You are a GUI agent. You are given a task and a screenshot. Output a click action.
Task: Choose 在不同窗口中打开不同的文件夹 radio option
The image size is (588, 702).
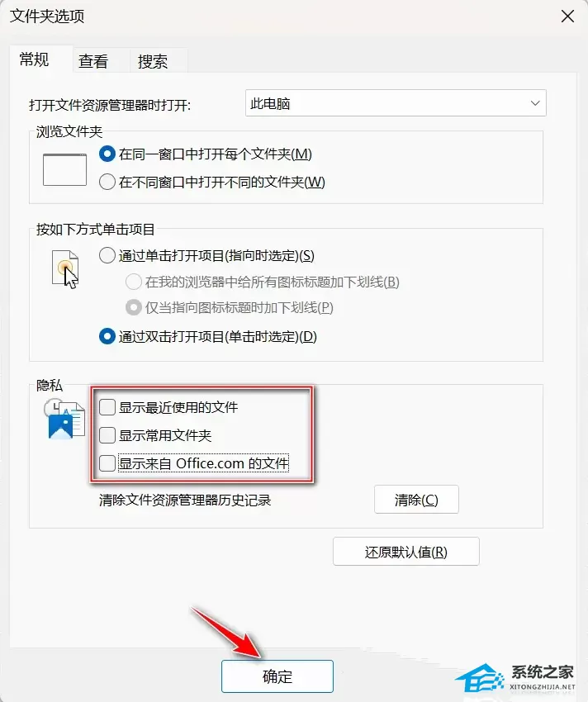[107, 182]
